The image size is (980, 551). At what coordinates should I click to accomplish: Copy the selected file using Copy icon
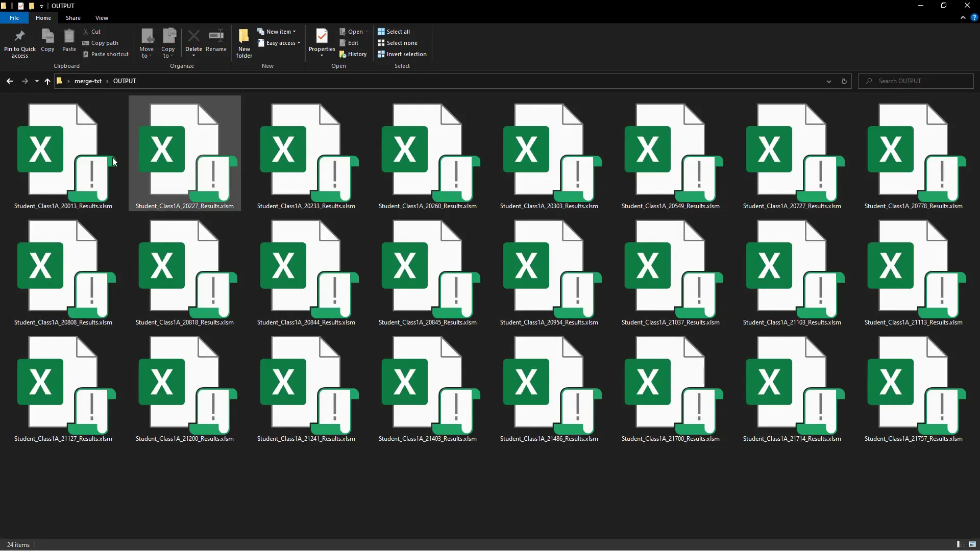coord(47,41)
